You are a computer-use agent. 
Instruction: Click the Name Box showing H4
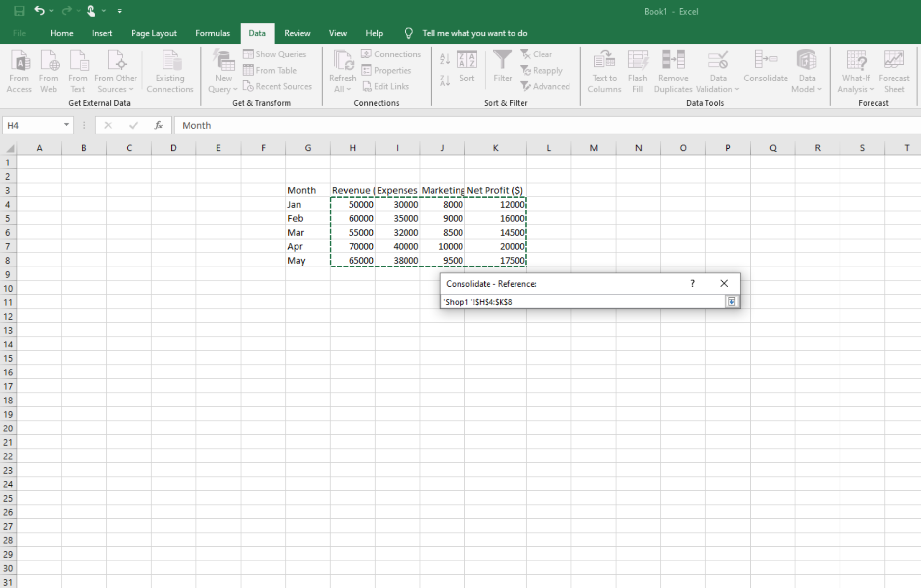[32, 125]
